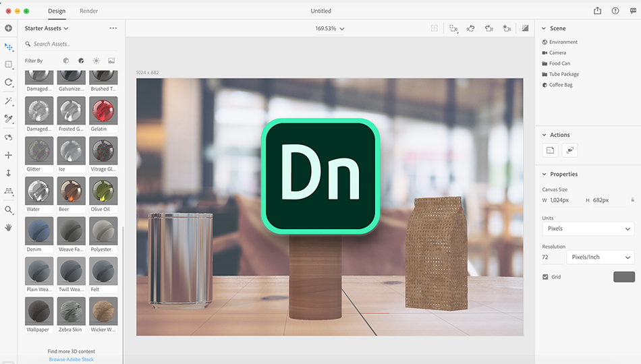Screen dimensions: 641x364
Task: Open the Browse Adobe Stock link
Action: (71, 359)
